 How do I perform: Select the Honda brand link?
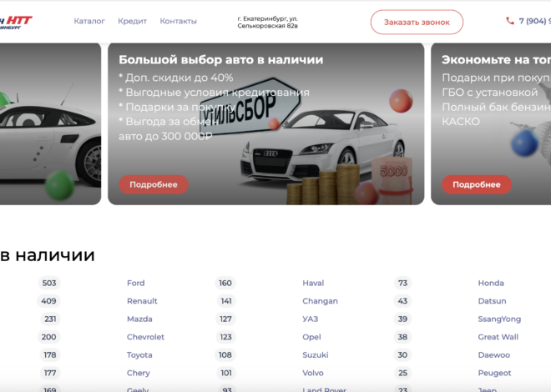[x=491, y=283]
